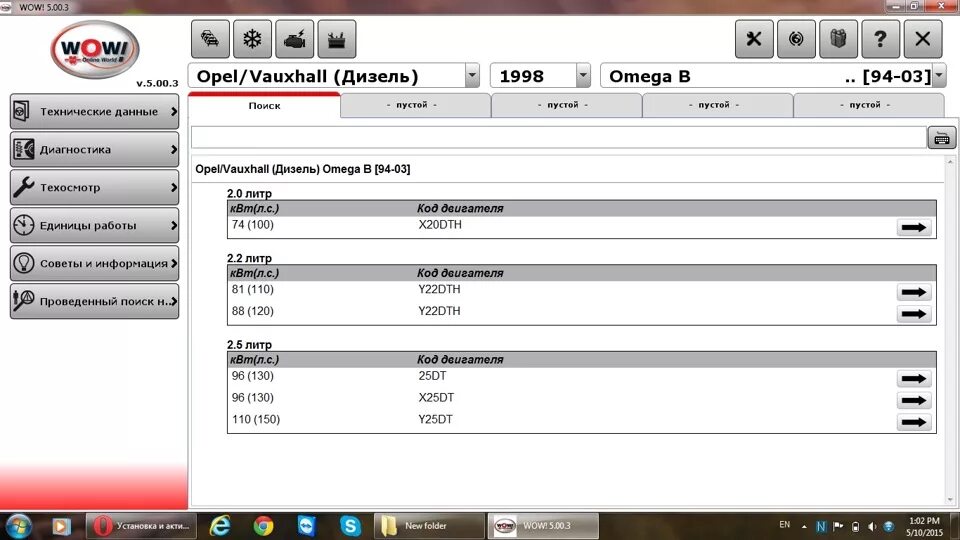The image size is (960, 540).
Task: Click the on-screen keyboard icon
Action: tap(942, 138)
